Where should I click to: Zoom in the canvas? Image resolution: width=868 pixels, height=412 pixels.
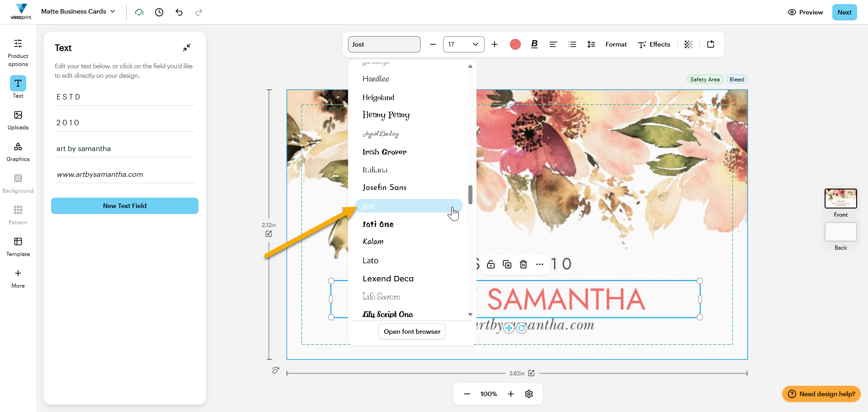(511, 394)
